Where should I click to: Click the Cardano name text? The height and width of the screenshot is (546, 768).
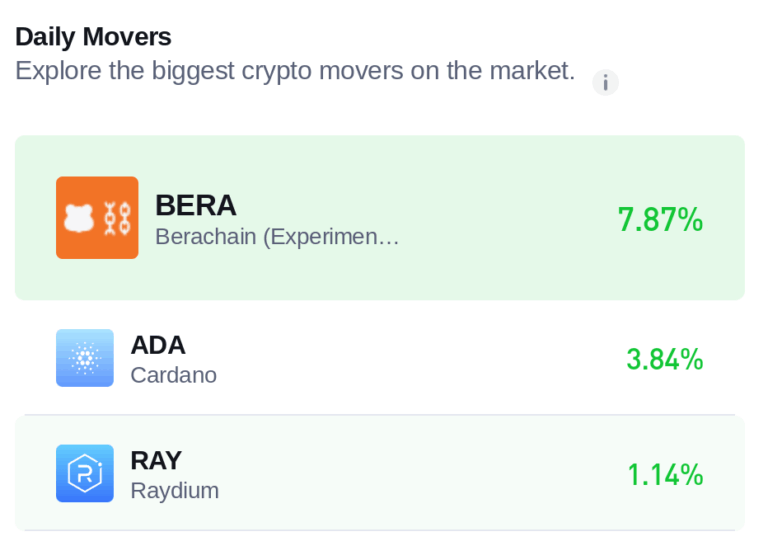click(x=174, y=376)
